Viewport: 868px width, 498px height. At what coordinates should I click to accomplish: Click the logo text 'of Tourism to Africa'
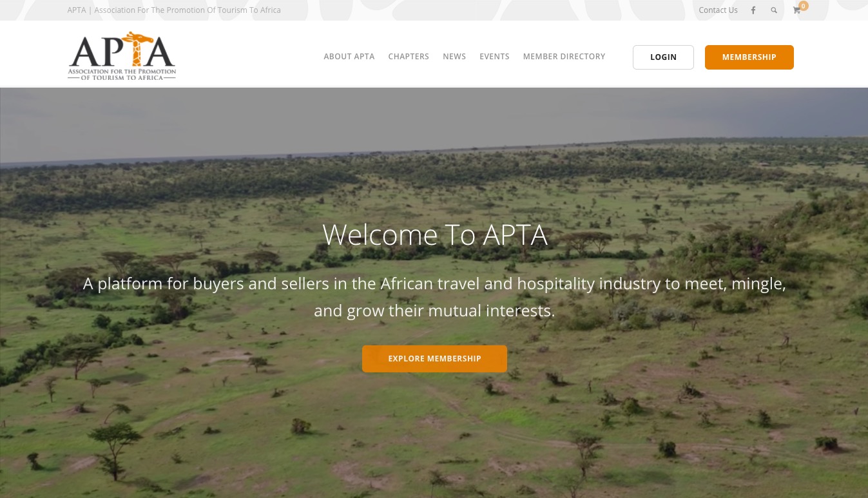click(122, 77)
